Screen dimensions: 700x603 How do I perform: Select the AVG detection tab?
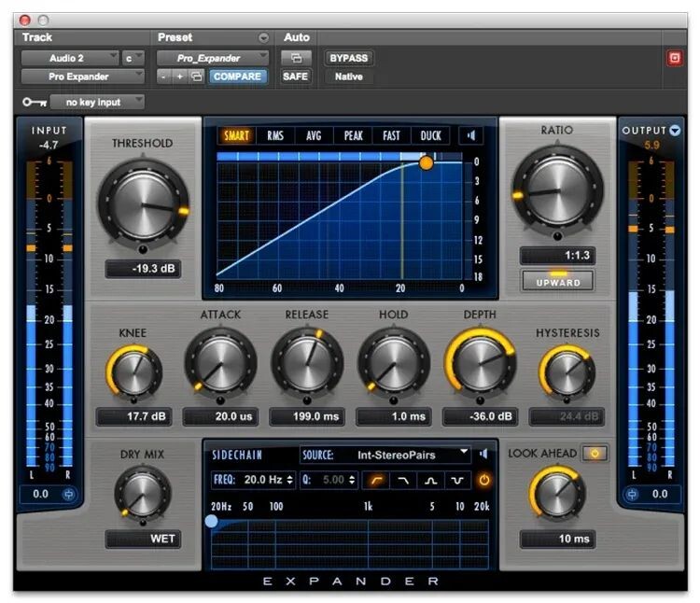click(314, 135)
